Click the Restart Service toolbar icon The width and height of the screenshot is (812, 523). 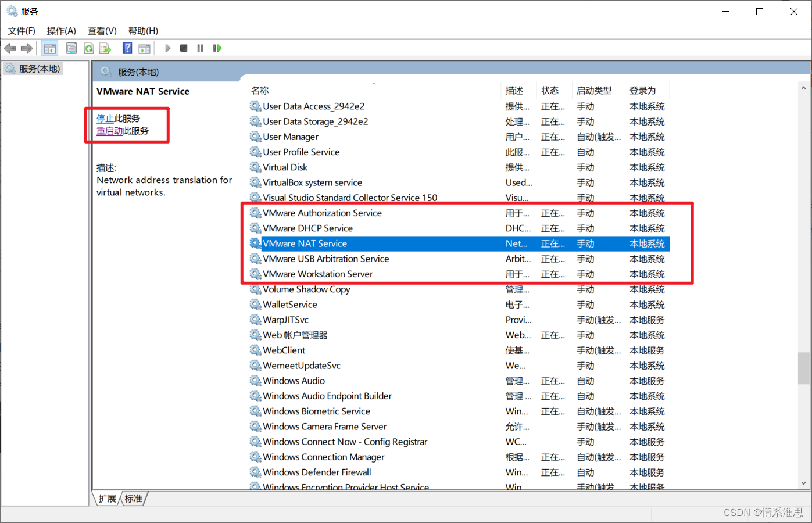point(217,48)
